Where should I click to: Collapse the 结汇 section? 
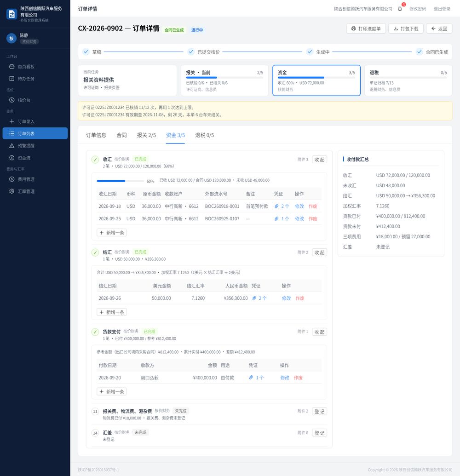(319, 252)
